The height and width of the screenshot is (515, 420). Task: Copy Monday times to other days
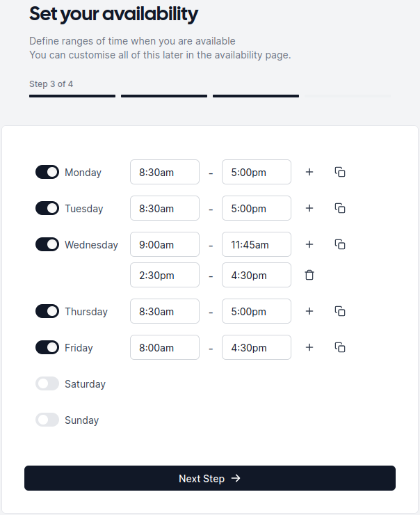[340, 172]
